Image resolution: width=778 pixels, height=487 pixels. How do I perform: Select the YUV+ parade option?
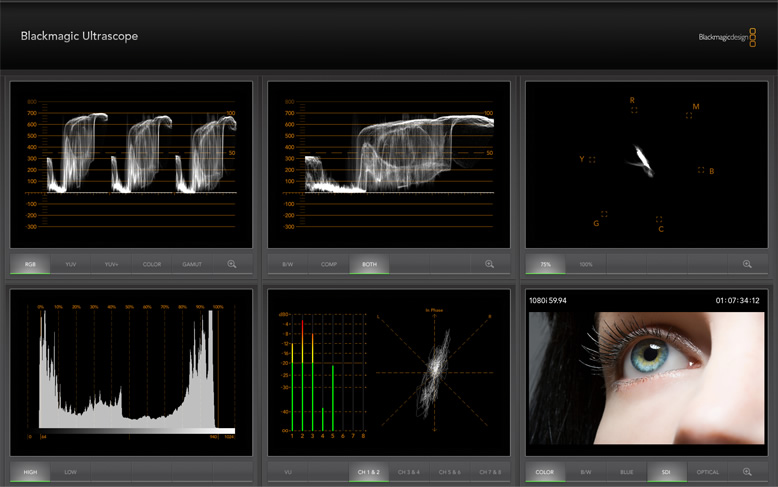[111, 264]
